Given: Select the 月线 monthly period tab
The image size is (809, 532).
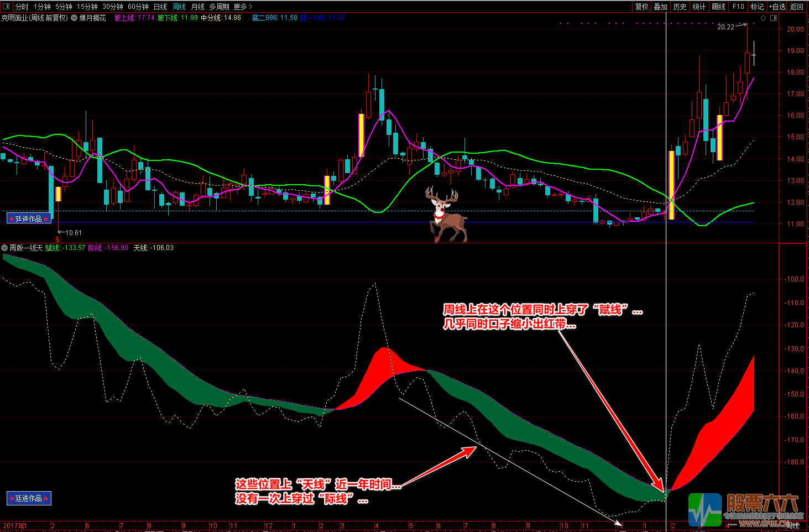Looking at the screenshot, I should pyautogui.click(x=197, y=7).
